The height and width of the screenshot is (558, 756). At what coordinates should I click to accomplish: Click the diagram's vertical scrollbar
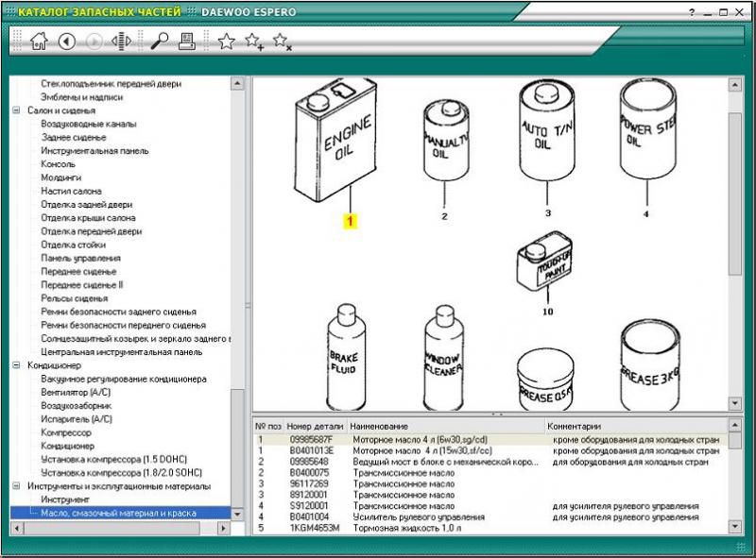click(x=735, y=189)
